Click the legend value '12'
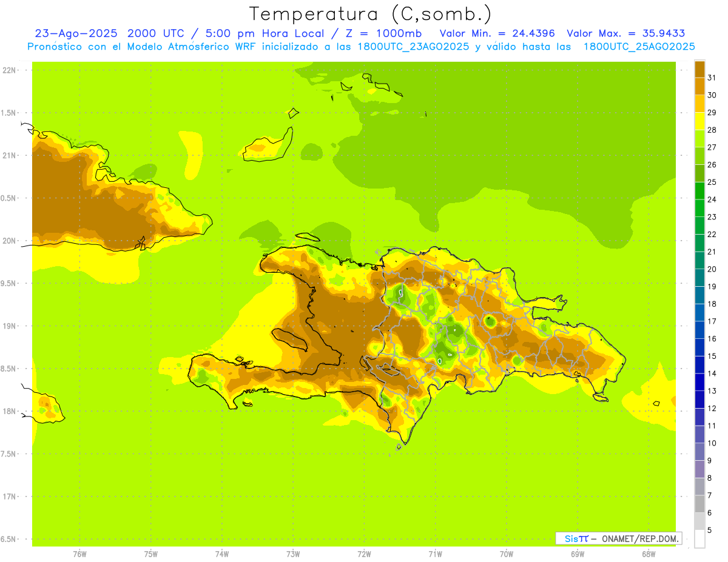The image size is (728, 562). coord(712,408)
